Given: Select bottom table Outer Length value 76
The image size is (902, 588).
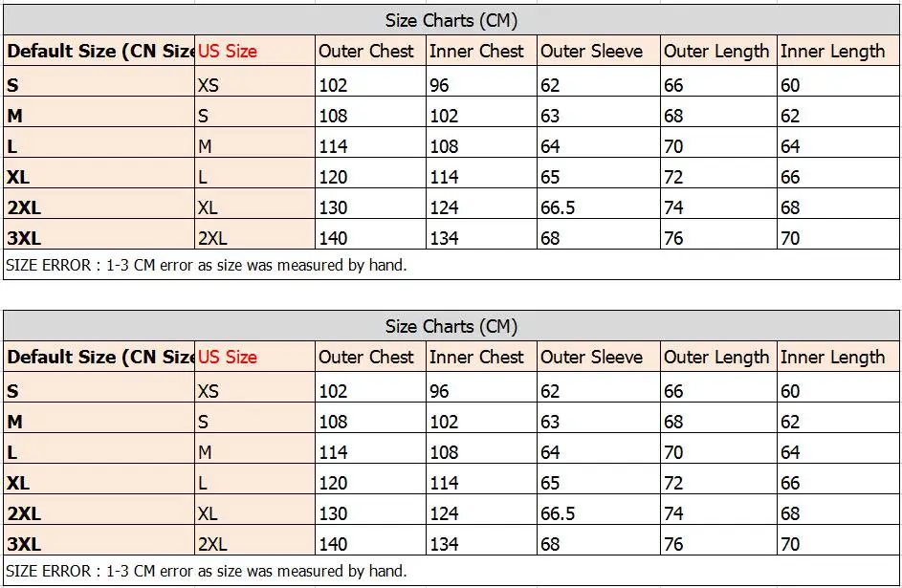Looking at the screenshot, I should [x=673, y=544].
